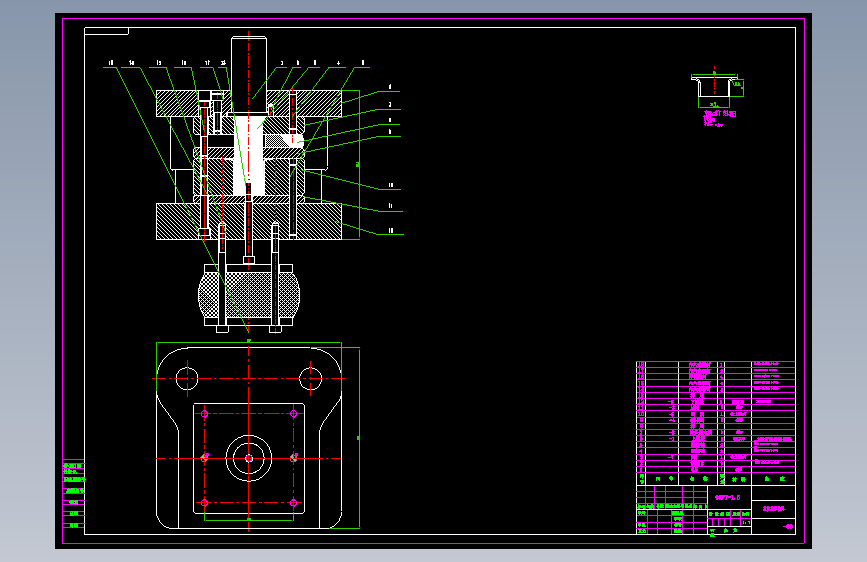867x562 pixels.
Task: Select the upper die shoe hatched plate
Action: 249,103
